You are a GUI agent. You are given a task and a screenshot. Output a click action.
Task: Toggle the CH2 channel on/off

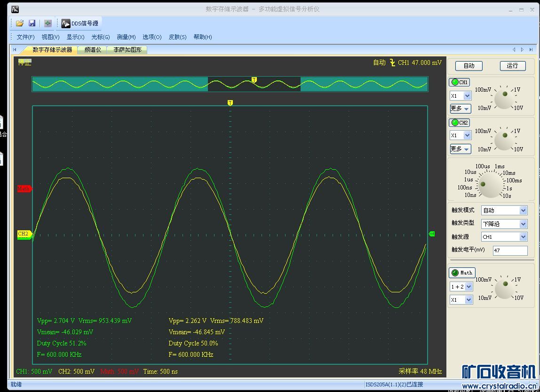[460, 123]
